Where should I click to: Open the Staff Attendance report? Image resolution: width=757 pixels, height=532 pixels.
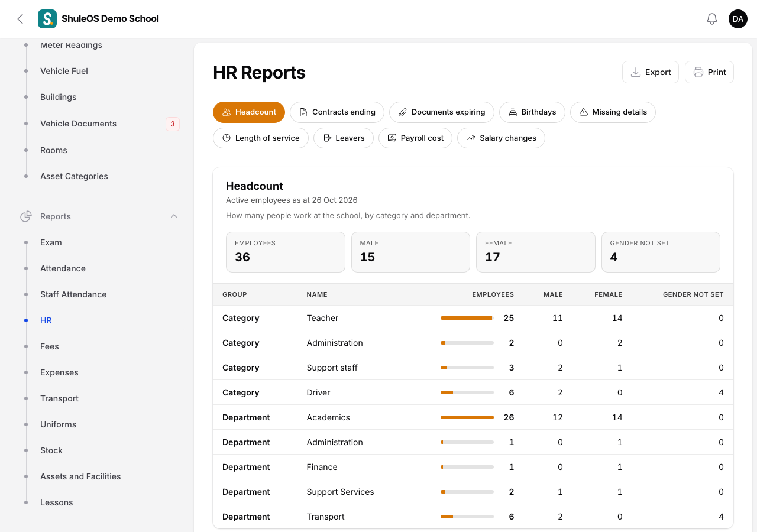[73, 294]
